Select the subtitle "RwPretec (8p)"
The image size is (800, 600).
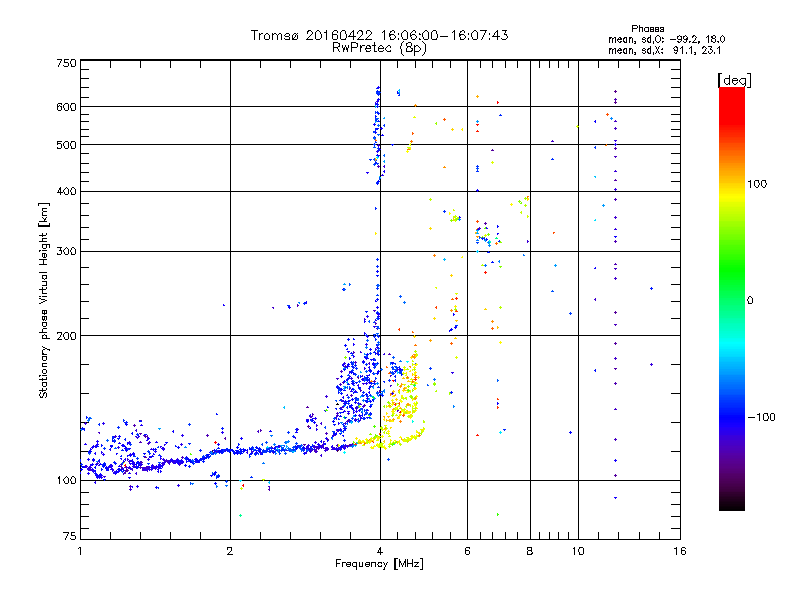379,48
